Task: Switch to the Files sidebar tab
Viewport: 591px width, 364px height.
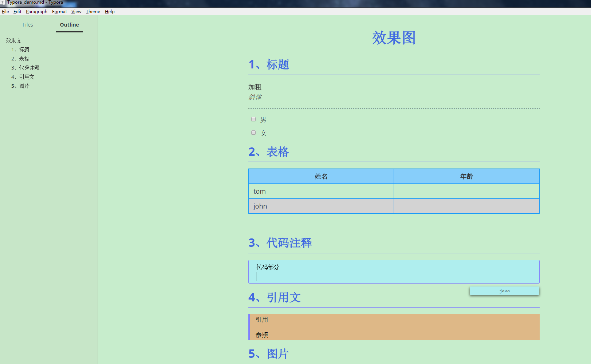Action: pos(28,25)
